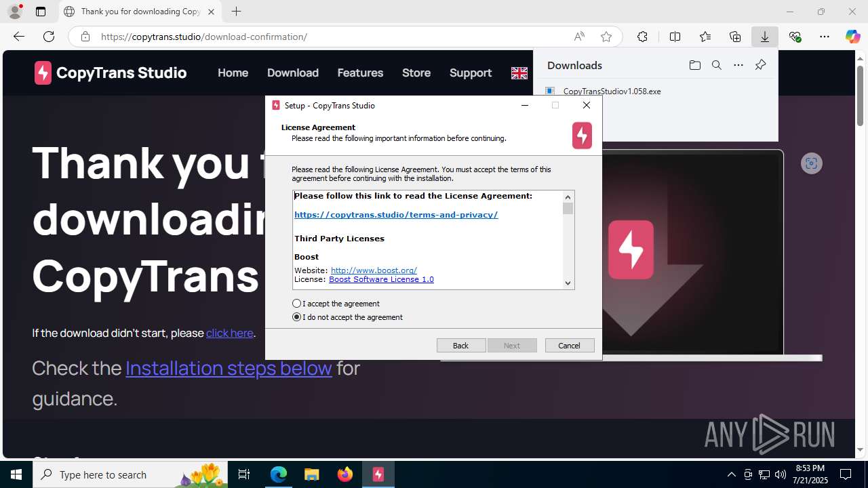The width and height of the screenshot is (868, 488).
Task: Open Favorites list icon in toolbar
Action: click(705, 37)
